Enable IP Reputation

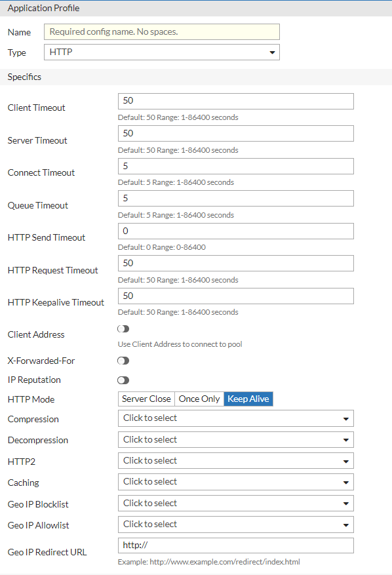click(x=123, y=380)
